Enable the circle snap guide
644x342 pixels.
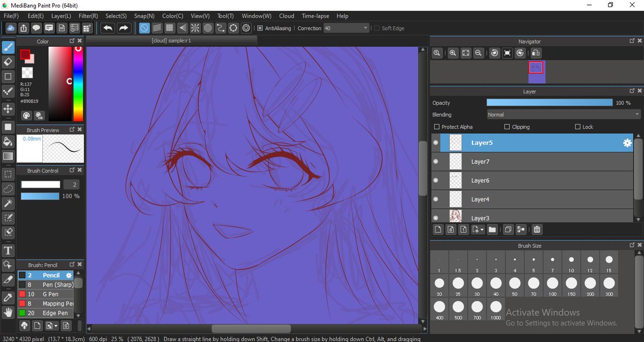[208, 28]
